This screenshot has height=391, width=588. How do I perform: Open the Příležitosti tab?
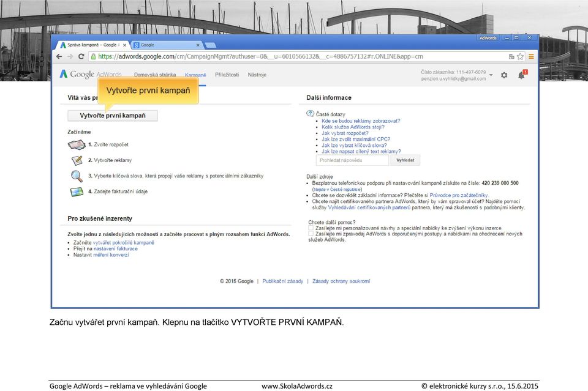(x=227, y=75)
